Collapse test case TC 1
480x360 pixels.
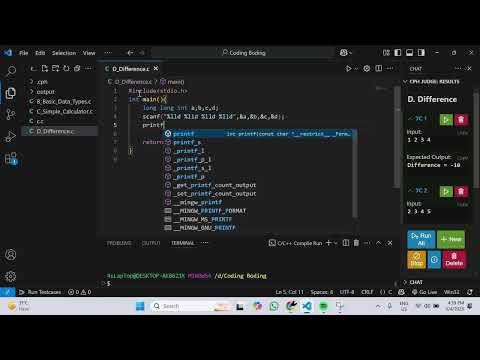click(x=410, y=118)
